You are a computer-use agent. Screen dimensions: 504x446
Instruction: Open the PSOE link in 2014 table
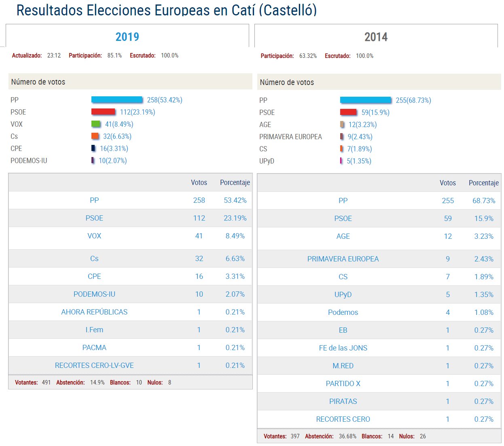click(343, 219)
